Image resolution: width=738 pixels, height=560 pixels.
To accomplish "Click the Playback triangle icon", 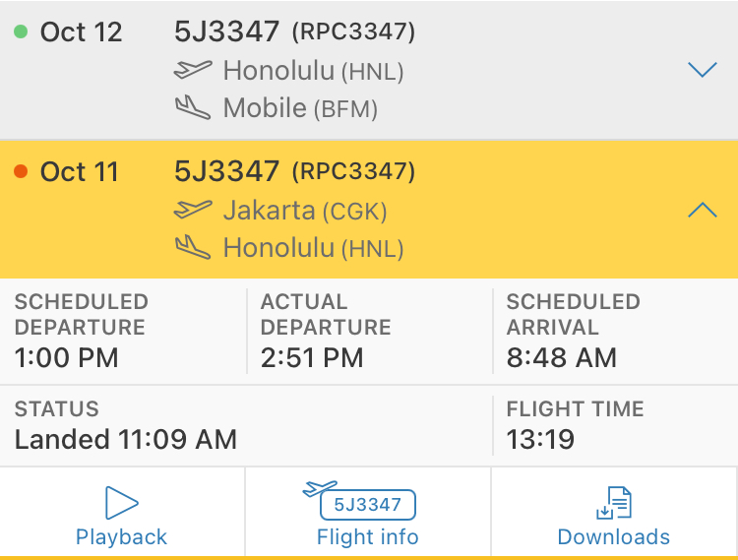I will pos(121,503).
